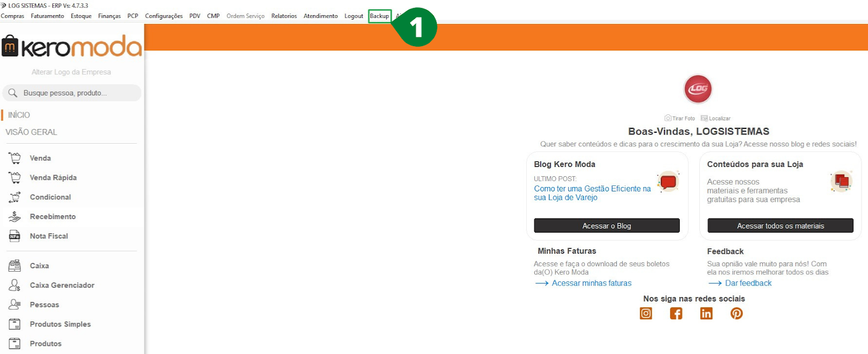The width and height of the screenshot is (868, 354).
Task: Click the Recebimento hand-coins icon
Action: pyautogui.click(x=15, y=216)
